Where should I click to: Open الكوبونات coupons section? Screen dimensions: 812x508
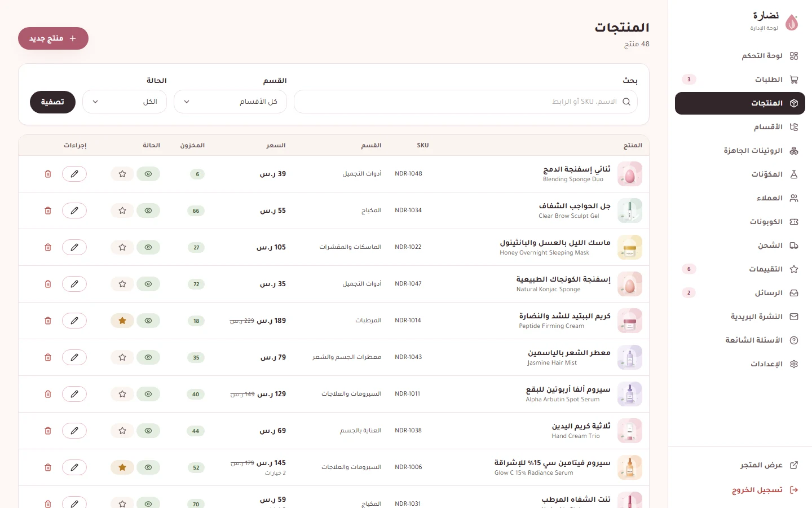point(740,222)
